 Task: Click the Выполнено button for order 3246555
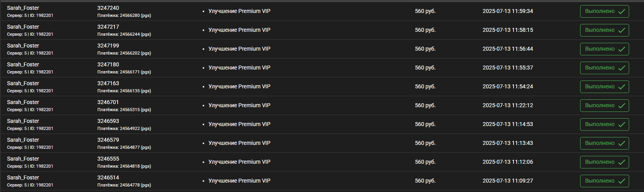click(x=604, y=162)
